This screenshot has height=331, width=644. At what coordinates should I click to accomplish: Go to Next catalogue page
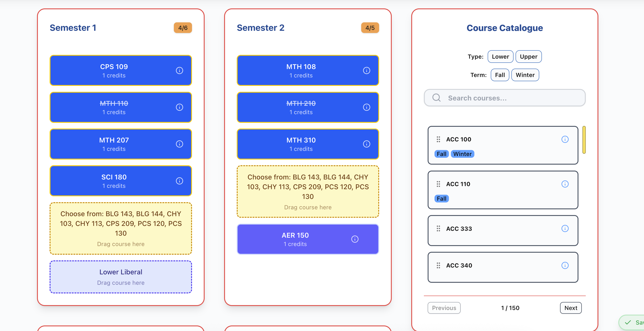(x=570, y=308)
